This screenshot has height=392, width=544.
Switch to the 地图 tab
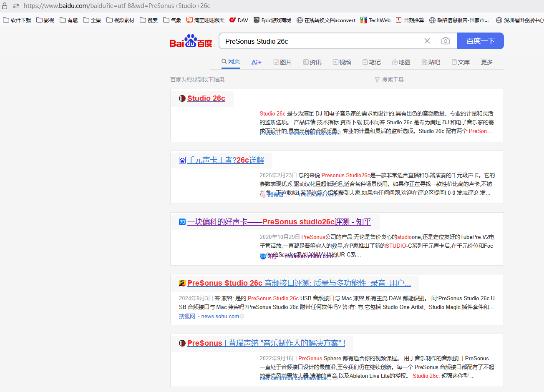coord(401,62)
